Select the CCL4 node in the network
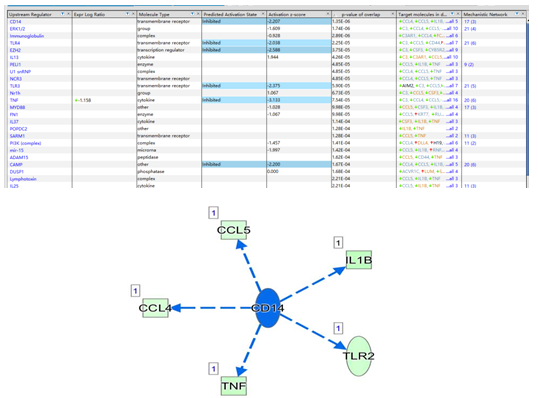 click(155, 308)
